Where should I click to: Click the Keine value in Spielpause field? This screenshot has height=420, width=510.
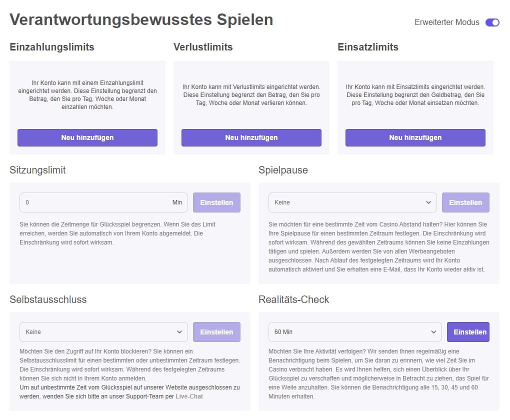(281, 202)
